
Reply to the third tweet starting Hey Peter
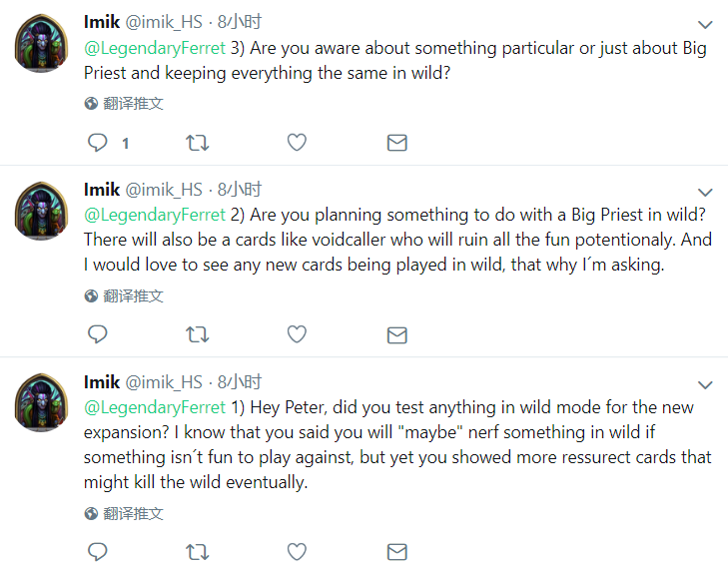[x=98, y=551]
